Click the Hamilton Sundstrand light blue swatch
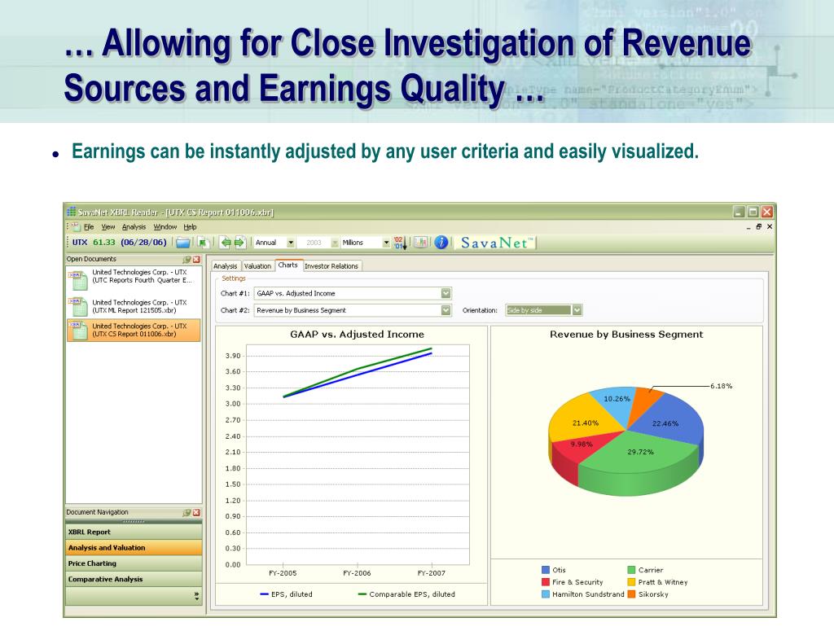 point(545,594)
